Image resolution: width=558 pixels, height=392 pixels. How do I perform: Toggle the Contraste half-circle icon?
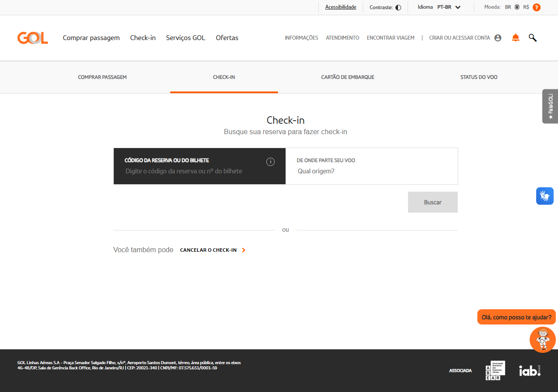tap(398, 7)
